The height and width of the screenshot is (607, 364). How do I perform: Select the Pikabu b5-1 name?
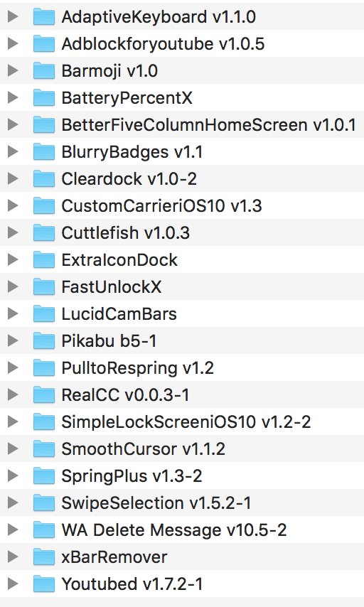coord(109,341)
